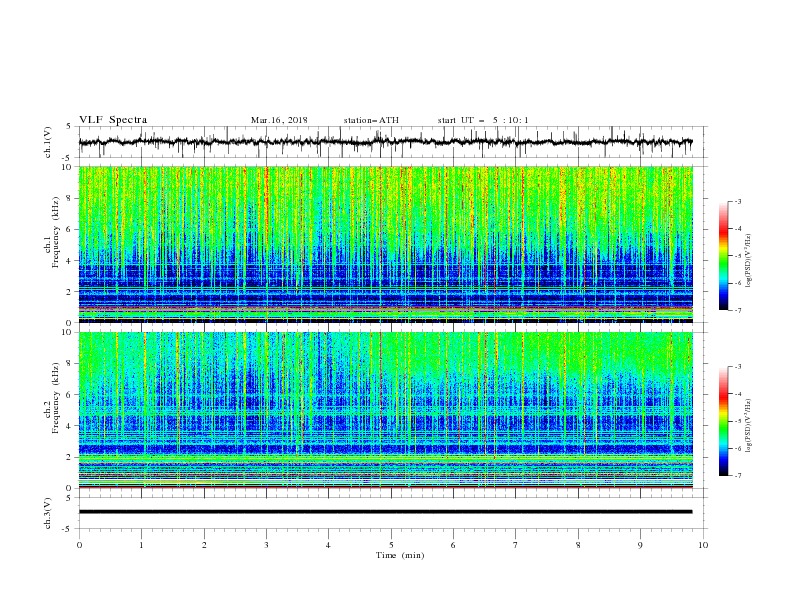The image size is (792, 612).
Task: Click the "4" tick on the time axis
Action: [328, 545]
